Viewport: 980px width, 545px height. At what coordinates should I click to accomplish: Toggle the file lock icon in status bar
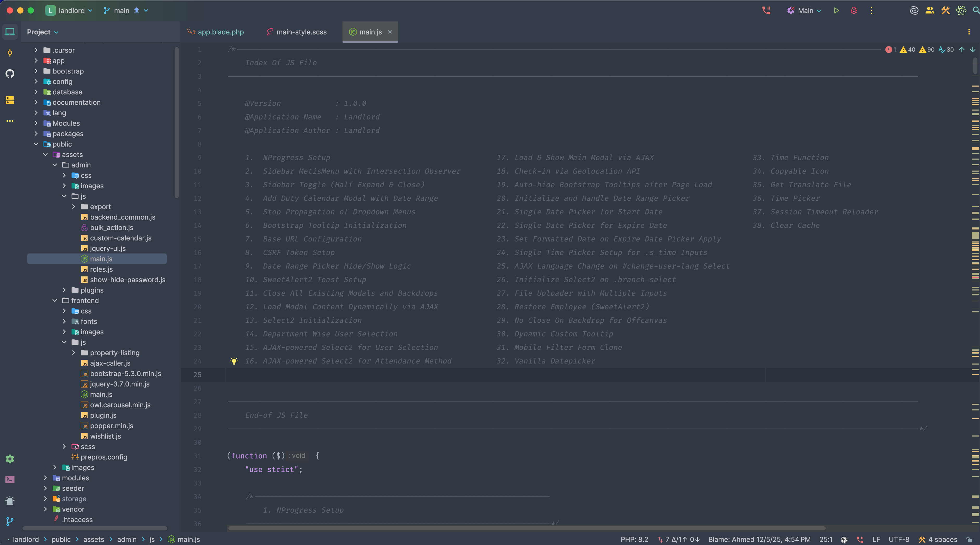tap(970, 540)
